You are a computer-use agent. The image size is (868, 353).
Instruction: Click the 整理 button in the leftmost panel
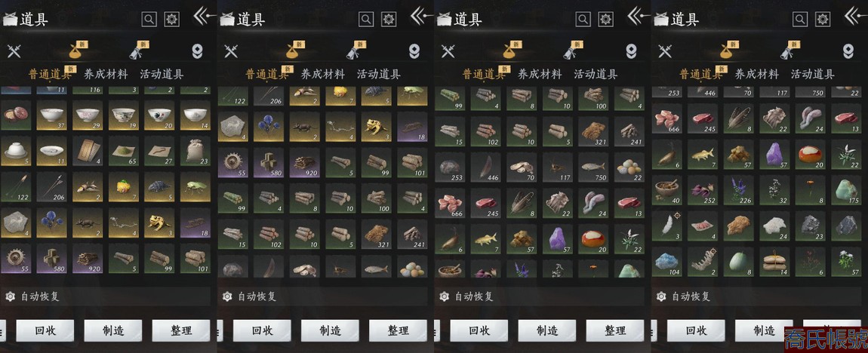[180, 331]
